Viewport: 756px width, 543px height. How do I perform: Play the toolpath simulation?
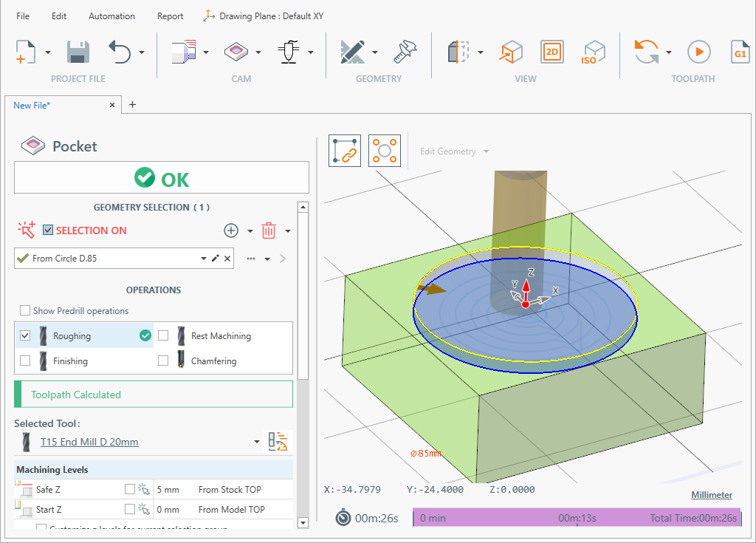698,52
